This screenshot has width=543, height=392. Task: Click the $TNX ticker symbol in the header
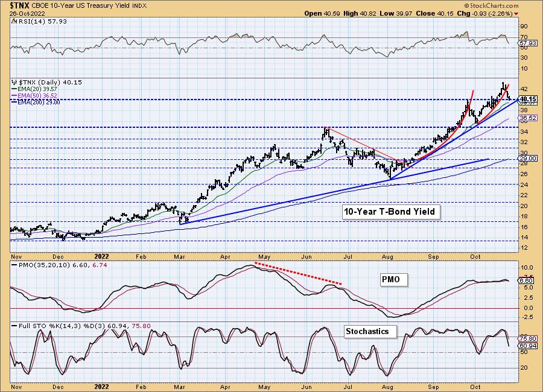click(x=20, y=5)
